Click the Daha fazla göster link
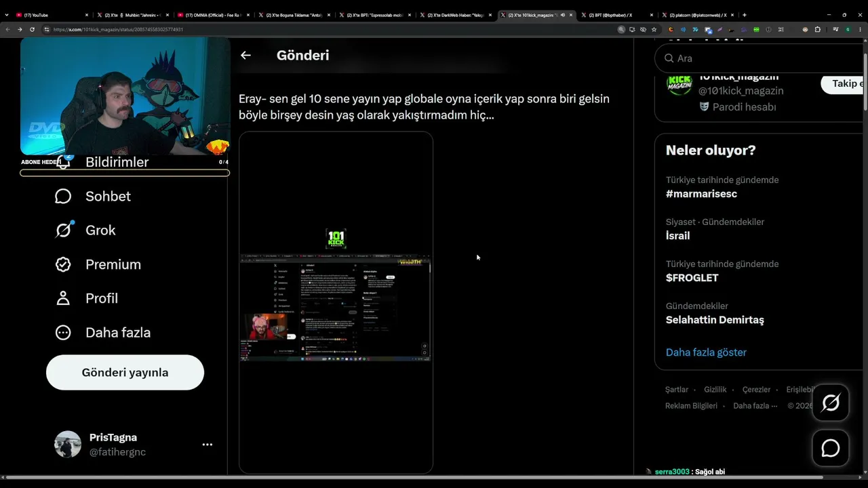This screenshot has height=488, width=868. 706,352
